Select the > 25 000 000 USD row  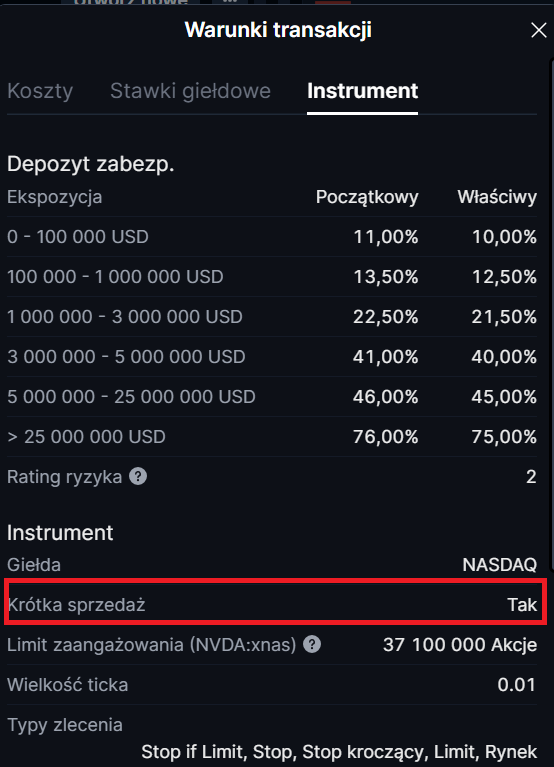pyautogui.click(x=272, y=437)
